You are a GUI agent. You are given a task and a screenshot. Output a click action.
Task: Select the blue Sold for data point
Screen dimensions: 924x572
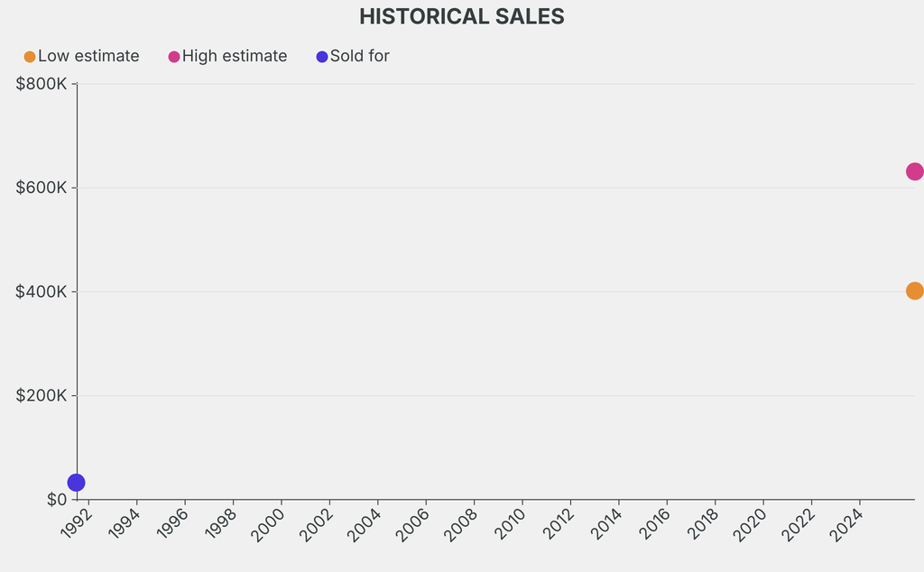click(x=77, y=483)
